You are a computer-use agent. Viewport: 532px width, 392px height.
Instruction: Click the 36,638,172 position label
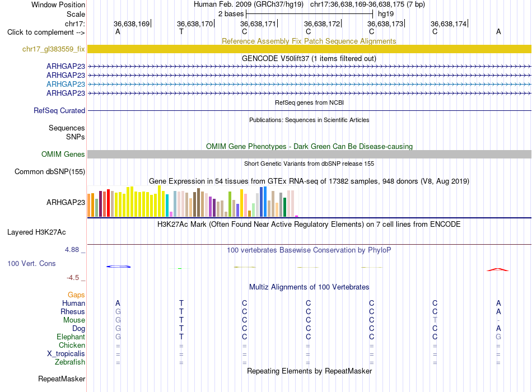tap(322, 24)
